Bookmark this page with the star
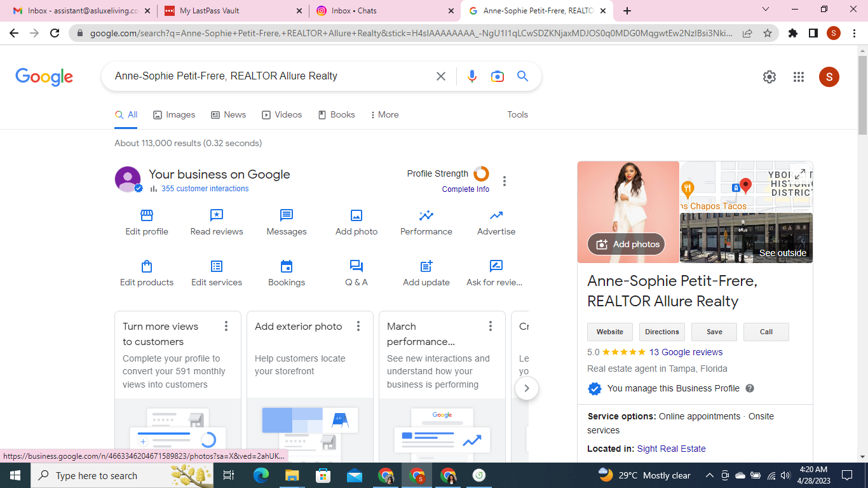Screen dimensions: 868x488 768,33
